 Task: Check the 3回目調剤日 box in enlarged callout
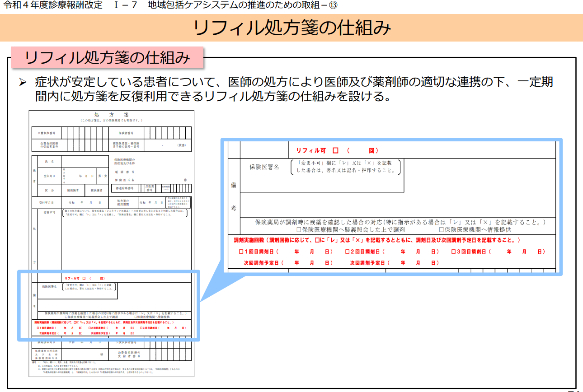454,252
